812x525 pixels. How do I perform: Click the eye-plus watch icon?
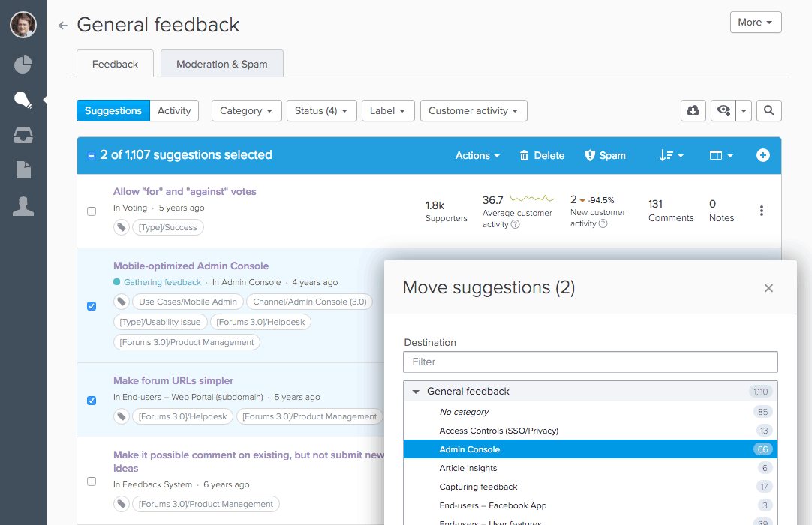(722, 110)
